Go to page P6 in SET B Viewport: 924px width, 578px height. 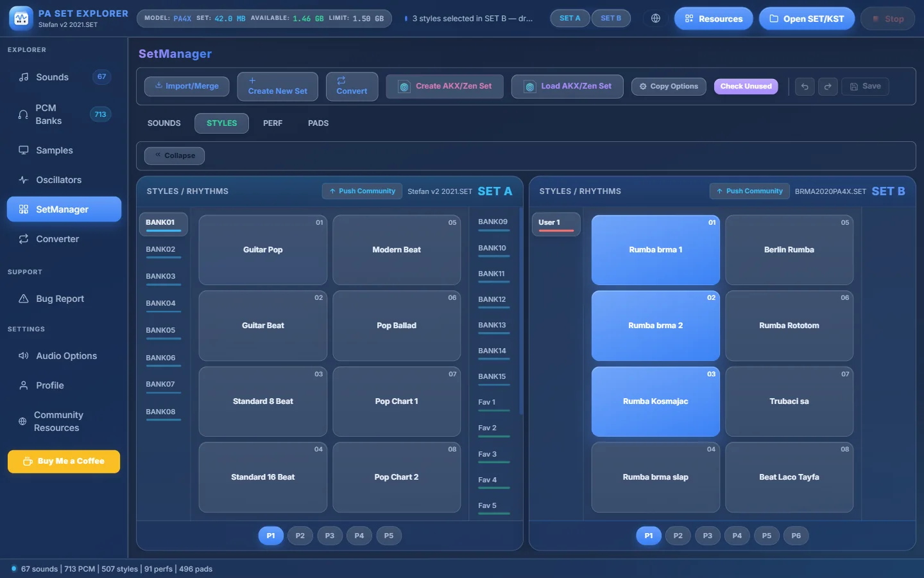coord(796,536)
